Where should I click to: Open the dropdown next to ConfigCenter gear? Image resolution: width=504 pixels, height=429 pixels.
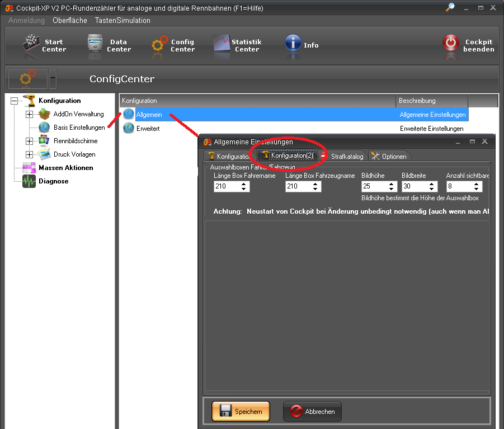click(x=53, y=78)
